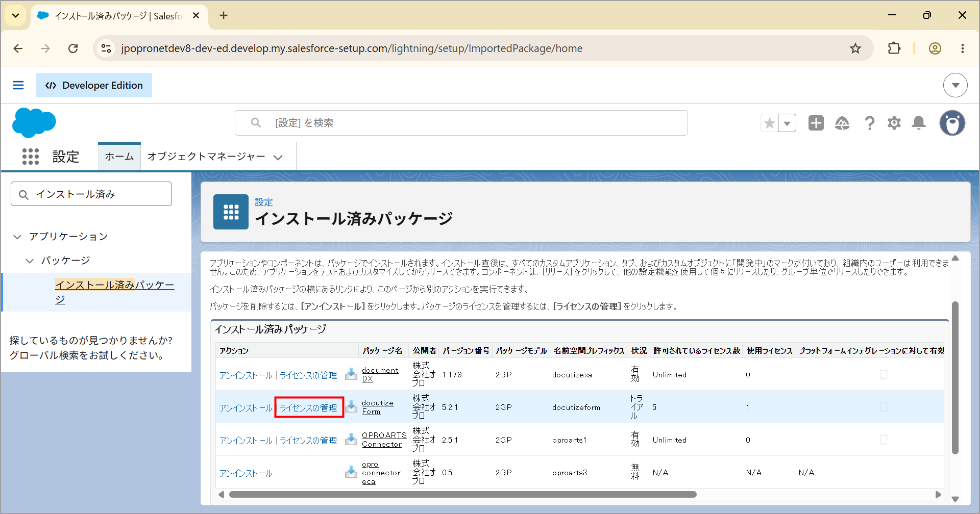Open the global actions plus icon
This screenshot has width=980, height=514.
pos(816,123)
